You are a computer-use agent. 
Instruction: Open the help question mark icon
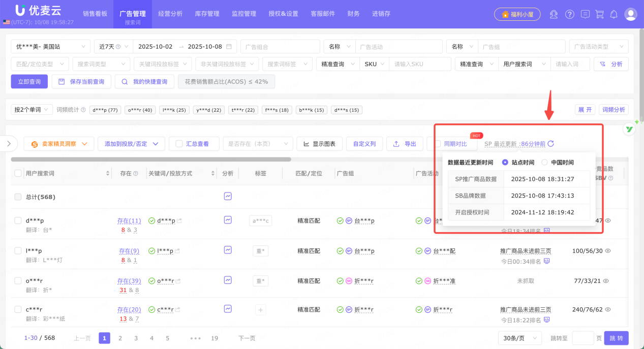click(x=570, y=14)
